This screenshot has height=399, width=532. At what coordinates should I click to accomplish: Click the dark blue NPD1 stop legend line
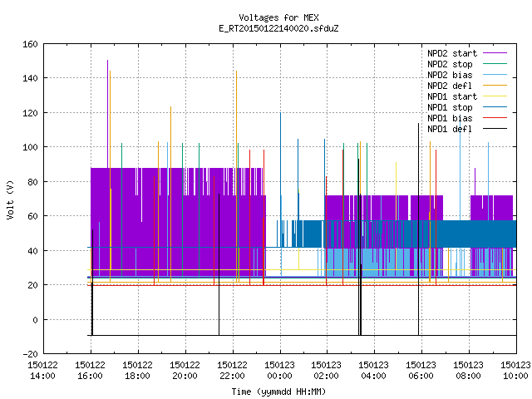pyautogui.click(x=495, y=107)
